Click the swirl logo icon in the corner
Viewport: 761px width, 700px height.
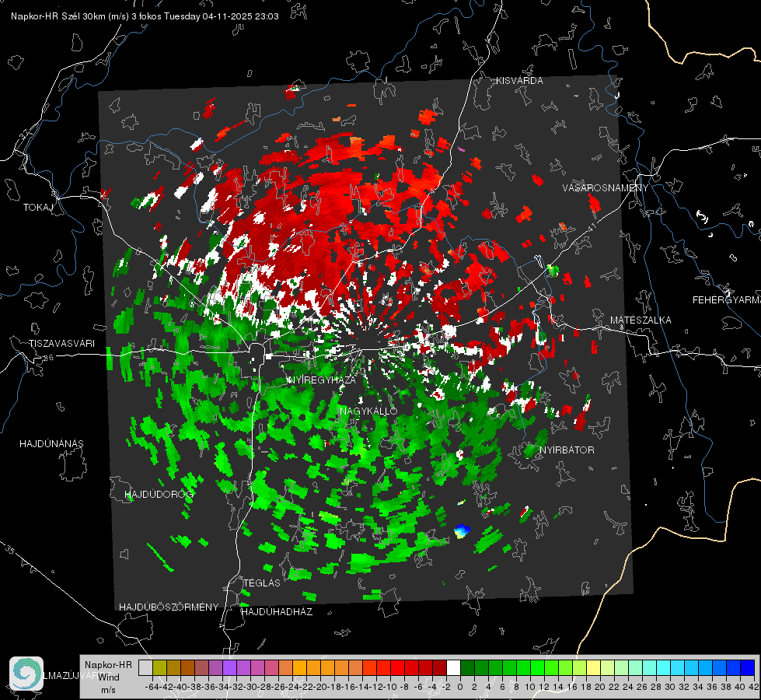point(26,674)
